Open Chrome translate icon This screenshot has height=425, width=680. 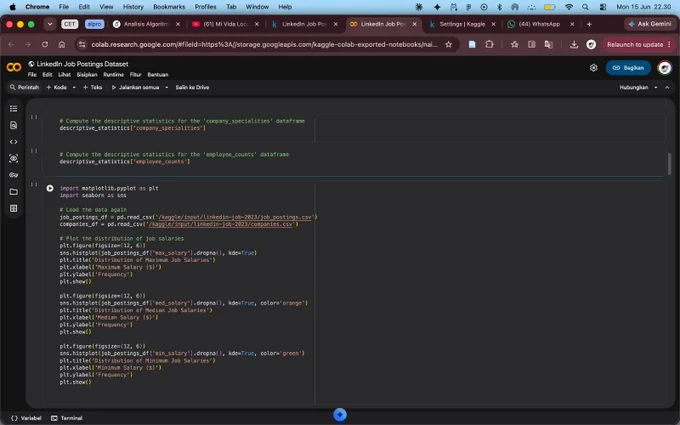(x=549, y=44)
